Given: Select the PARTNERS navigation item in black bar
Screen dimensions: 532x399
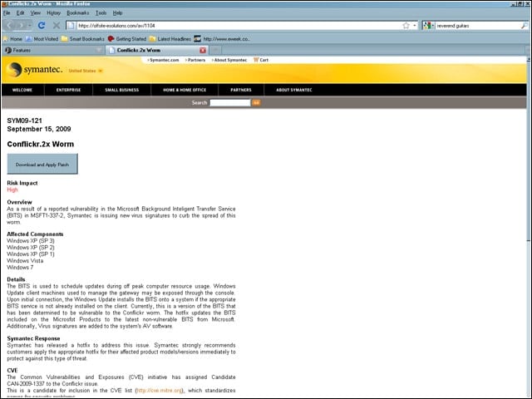Looking at the screenshot, I should coord(241,90).
